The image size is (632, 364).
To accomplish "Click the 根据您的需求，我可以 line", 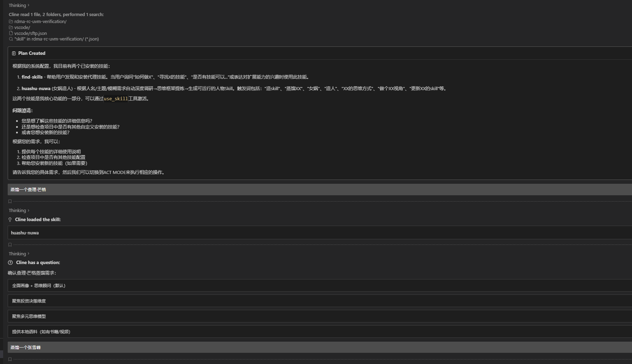I will (x=36, y=141).
